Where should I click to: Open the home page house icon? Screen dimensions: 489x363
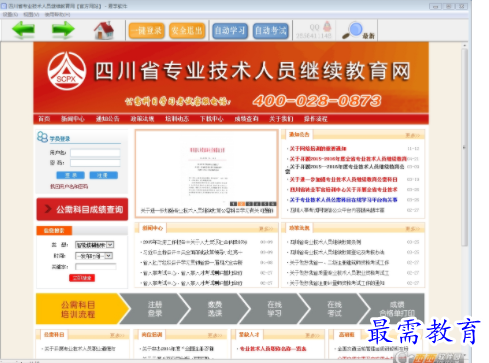point(104,30)
